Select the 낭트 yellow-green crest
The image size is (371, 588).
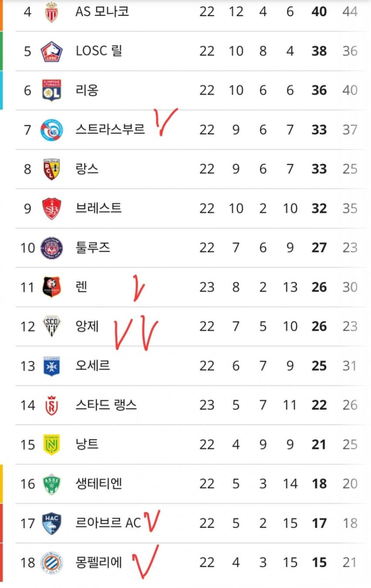click(51, 445)
